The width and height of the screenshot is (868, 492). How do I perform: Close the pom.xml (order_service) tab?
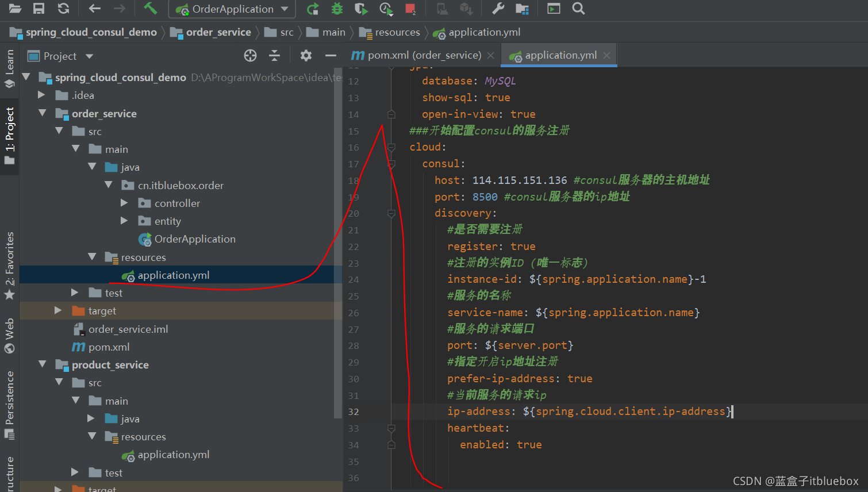coord(490,56)
